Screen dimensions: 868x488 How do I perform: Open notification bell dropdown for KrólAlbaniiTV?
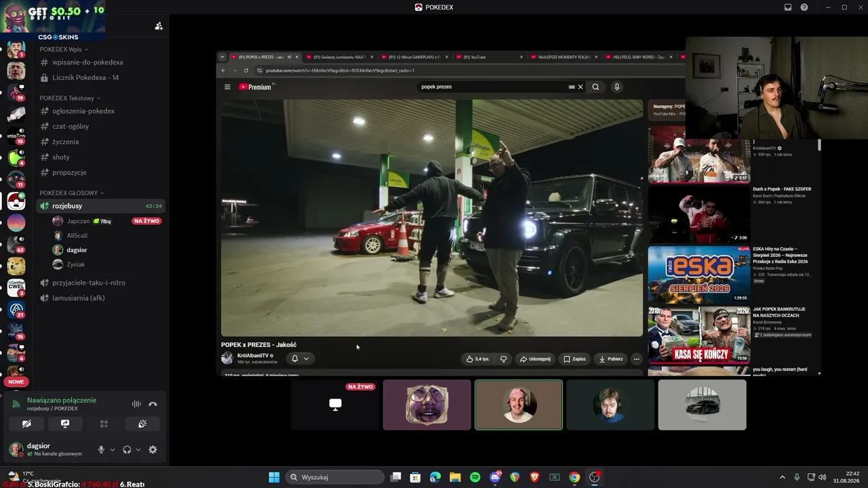point(300,359)
